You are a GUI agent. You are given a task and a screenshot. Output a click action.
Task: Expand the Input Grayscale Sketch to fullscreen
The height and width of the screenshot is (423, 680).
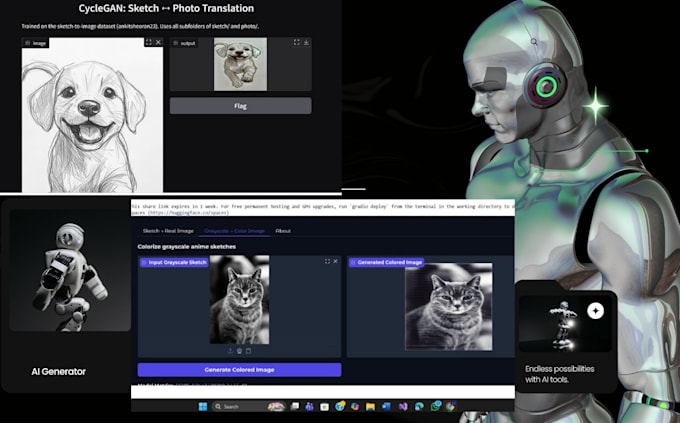coord(327,261)
